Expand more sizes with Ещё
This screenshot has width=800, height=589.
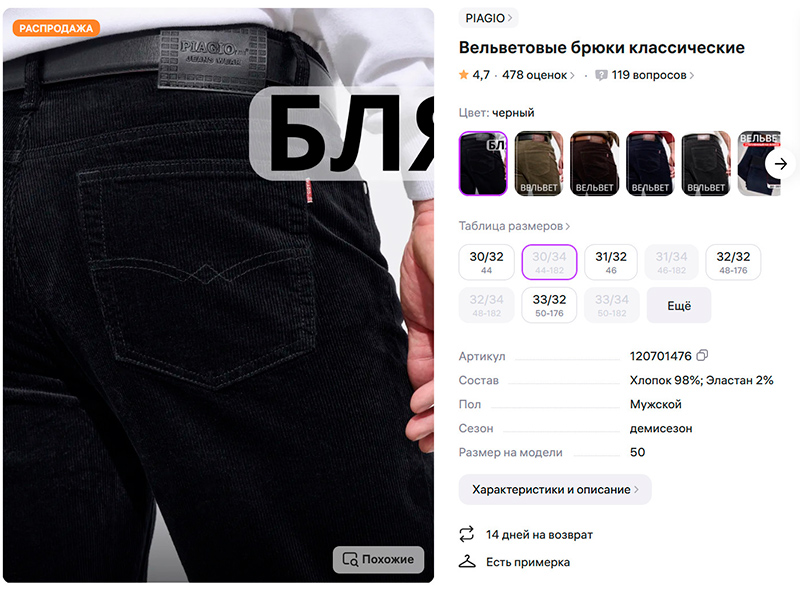[x=679, y=305]
